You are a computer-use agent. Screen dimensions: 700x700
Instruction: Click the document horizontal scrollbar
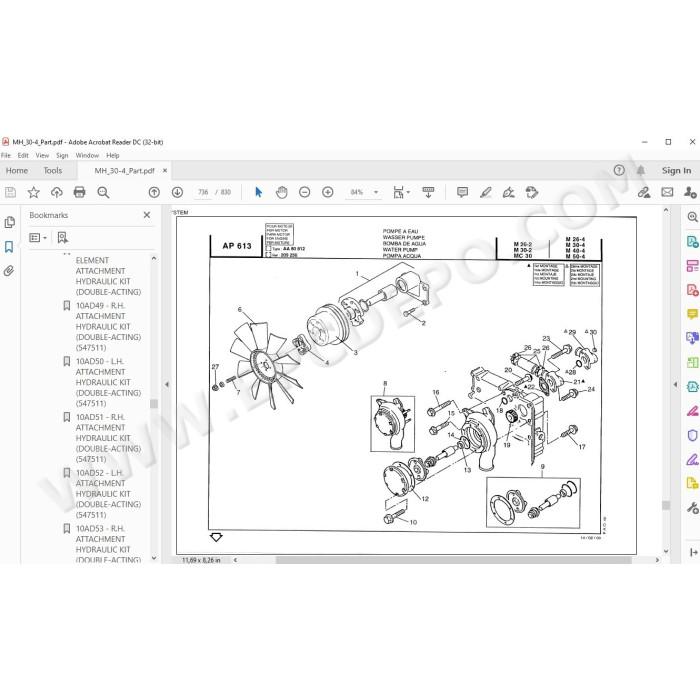[453, 560]
